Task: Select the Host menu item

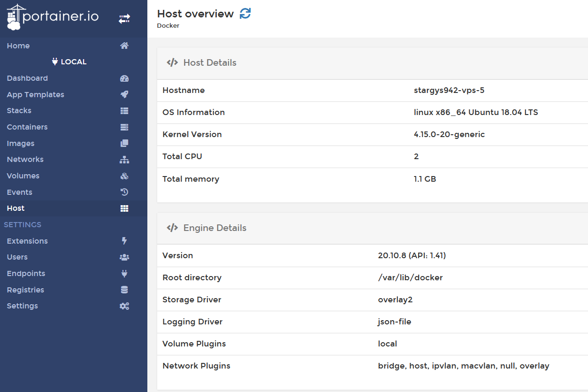Action: 16,208
